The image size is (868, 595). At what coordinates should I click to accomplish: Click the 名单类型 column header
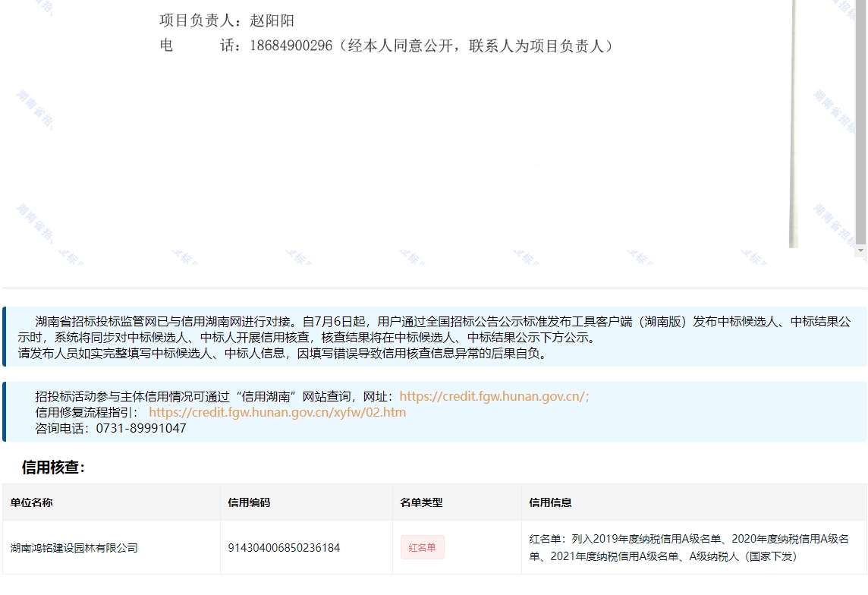pyautogui.click(x=421, y=502)
